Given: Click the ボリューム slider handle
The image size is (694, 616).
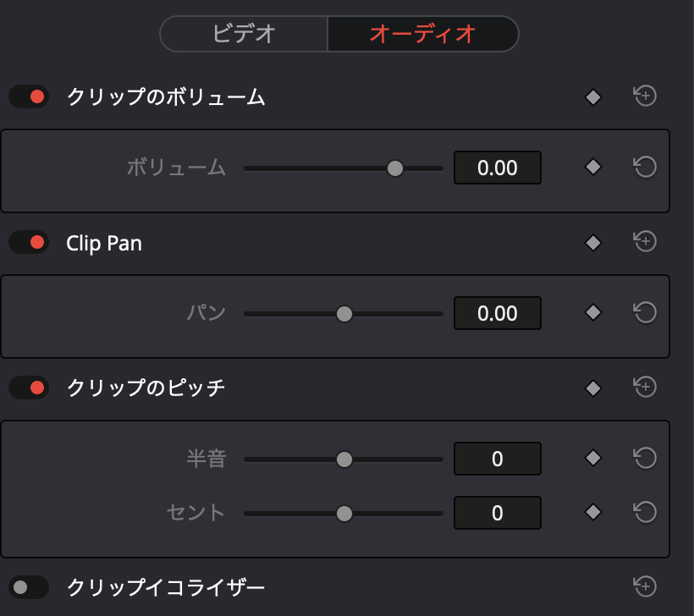Looking at the screenshot, I should pyautogui.click(x=395, y=168).
